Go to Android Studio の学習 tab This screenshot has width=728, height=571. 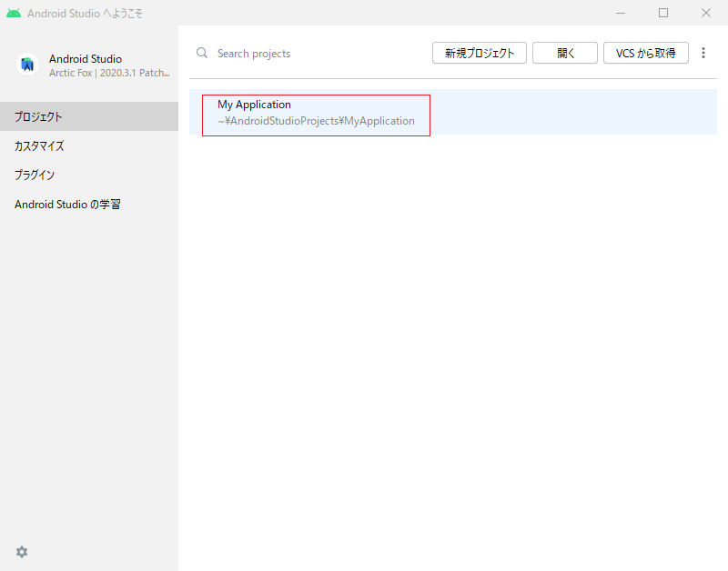point(89,204)
